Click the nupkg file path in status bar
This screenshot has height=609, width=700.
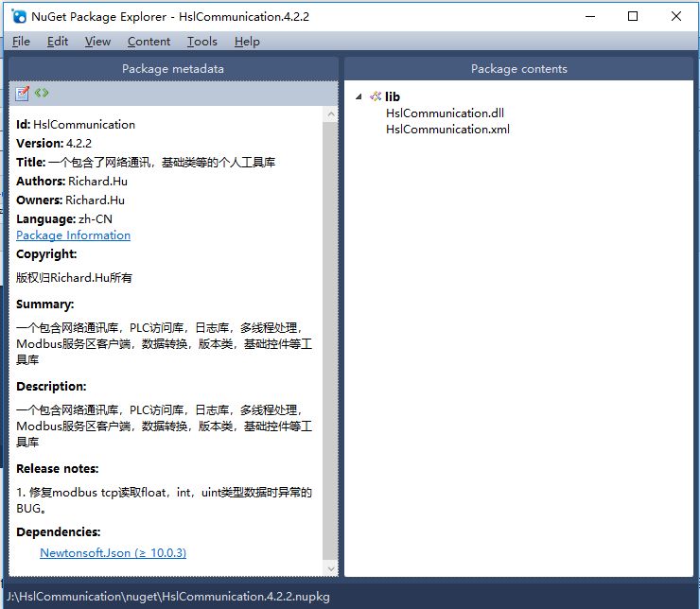coord(167,597)
